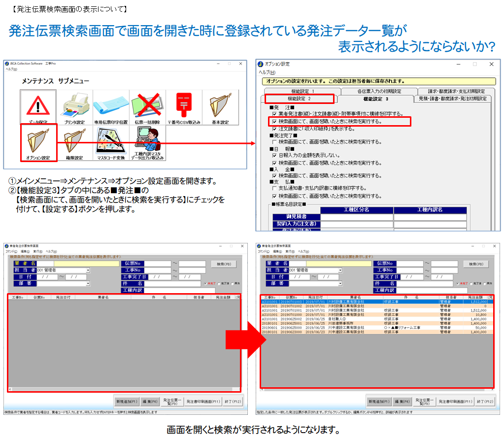Open 担当者 dropdown in left search window
The height and width of the screenshot is (438, 504).
tap(88, 270)
